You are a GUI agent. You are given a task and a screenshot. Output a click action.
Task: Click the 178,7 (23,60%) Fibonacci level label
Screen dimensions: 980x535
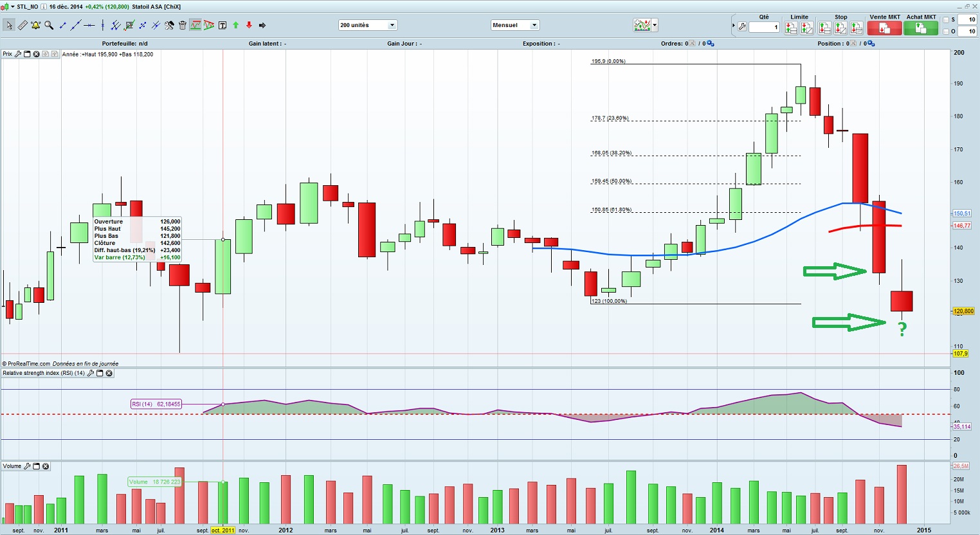pyautogui.click(x=610, y=118)
